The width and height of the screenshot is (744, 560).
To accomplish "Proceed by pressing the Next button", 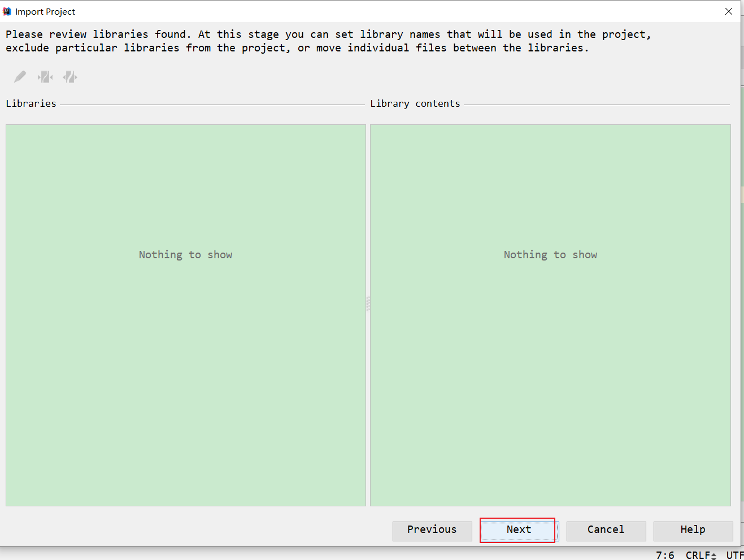I will 519,531.
